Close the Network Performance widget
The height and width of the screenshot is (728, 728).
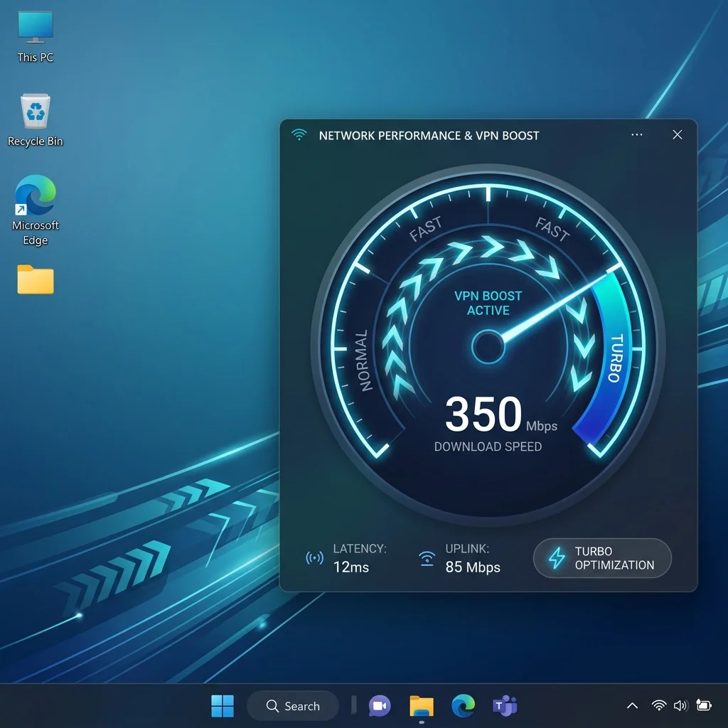click(x=678, y=134)
